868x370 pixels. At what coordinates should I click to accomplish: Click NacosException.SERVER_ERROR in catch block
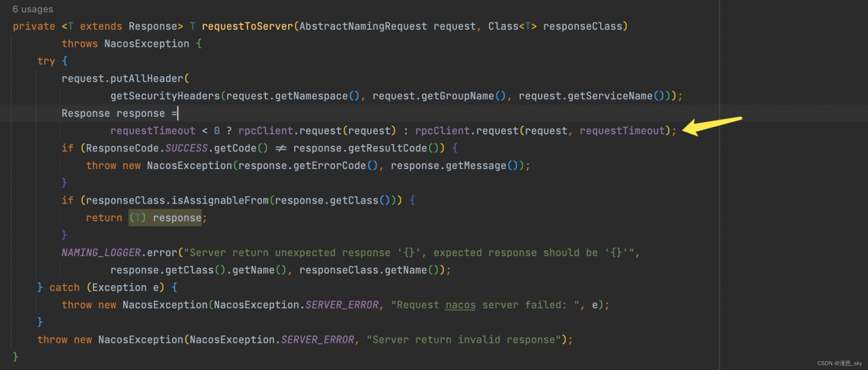pyautogui.click(x=296, y=305)
